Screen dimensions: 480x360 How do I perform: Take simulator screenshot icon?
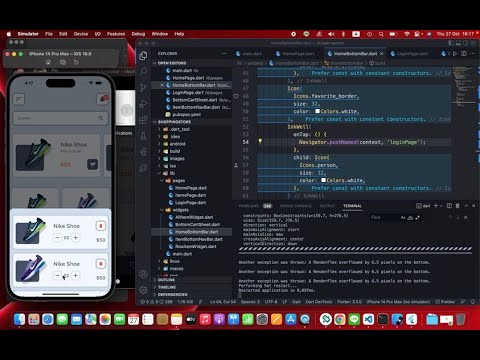point(63,62)
